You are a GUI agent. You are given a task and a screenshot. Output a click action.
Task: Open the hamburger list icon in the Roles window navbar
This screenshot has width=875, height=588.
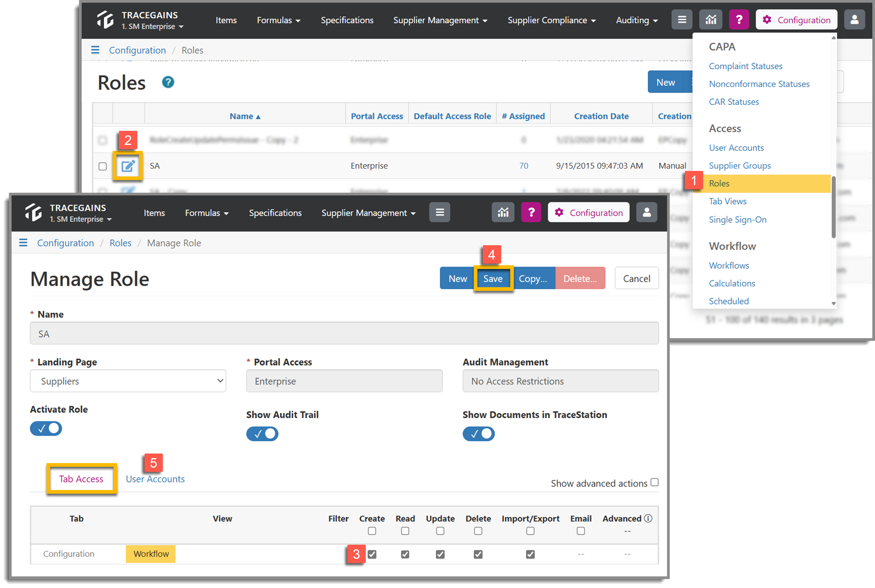[x=682, y=20]
